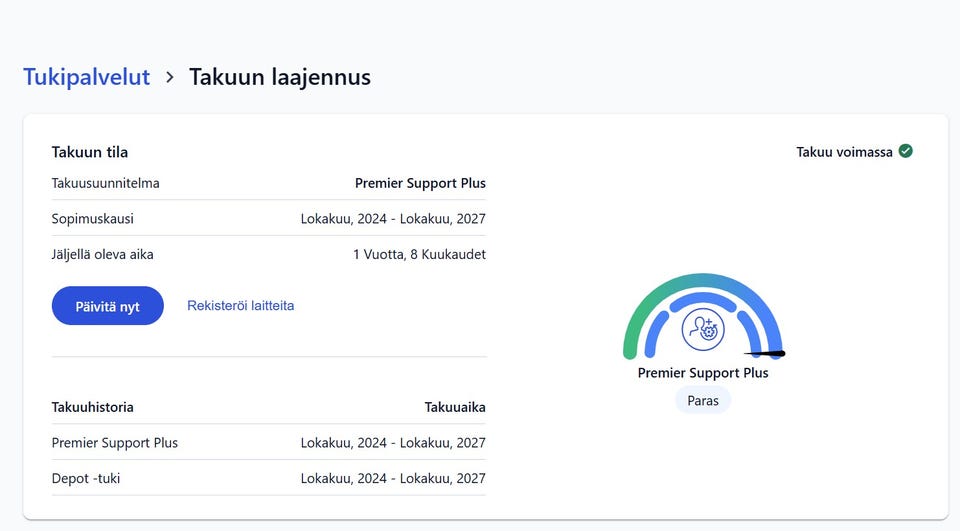960x531 pixels.
Task: Click the Takuusuunnitelma Premier Support Plus value
Action: pyautogui.click(x=420, y=183)
